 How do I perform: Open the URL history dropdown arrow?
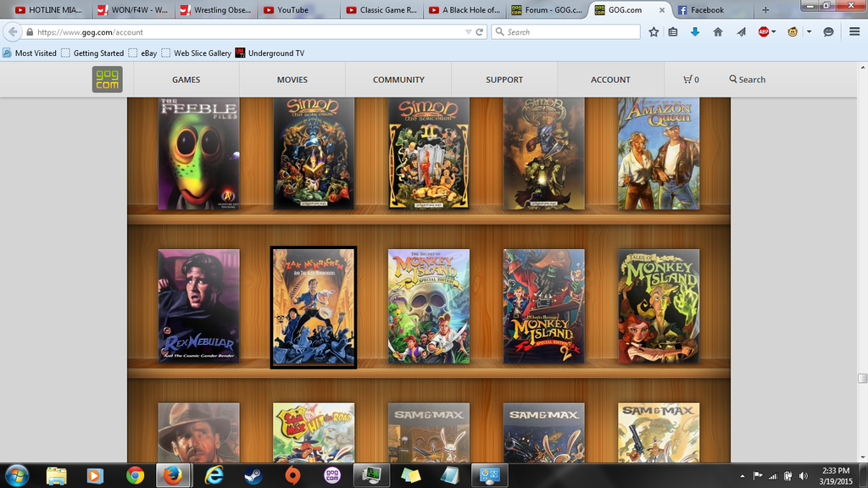(468, 32)
